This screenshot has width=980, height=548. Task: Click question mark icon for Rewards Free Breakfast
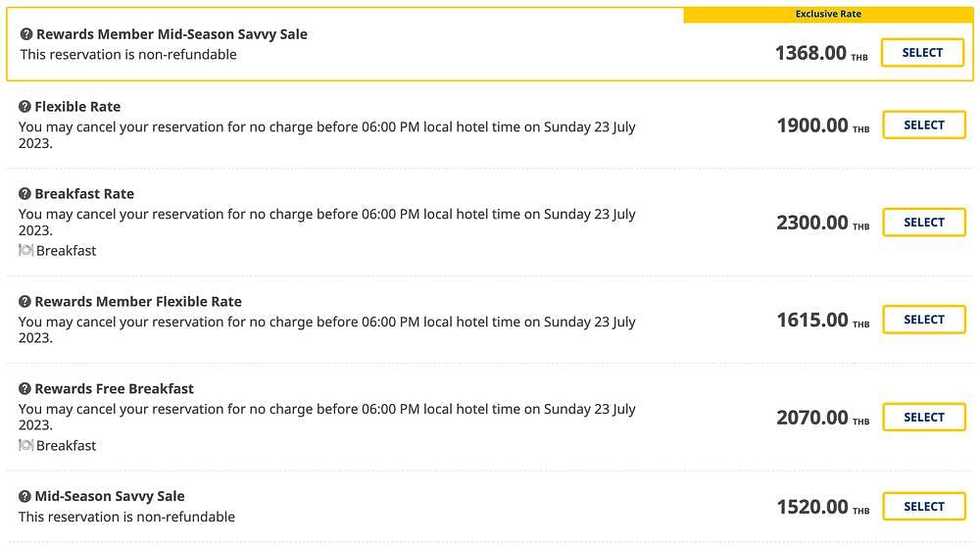pyautogui.click(x=25, y=388)
